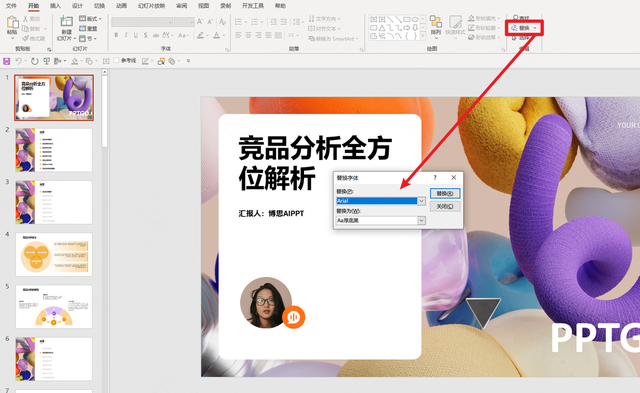Expand the Replace font Arial dropdown

[421, 201]
